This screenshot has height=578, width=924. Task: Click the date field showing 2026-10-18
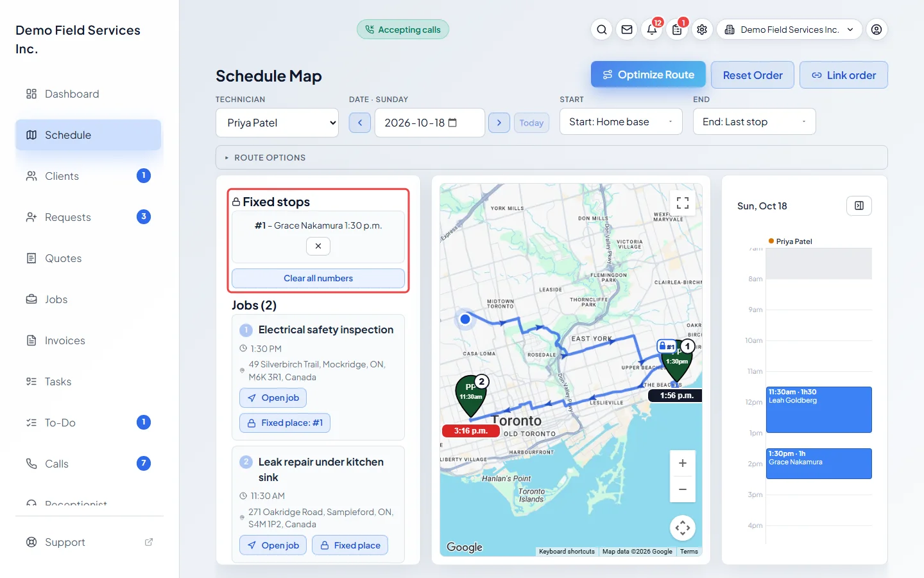[430, 123]
